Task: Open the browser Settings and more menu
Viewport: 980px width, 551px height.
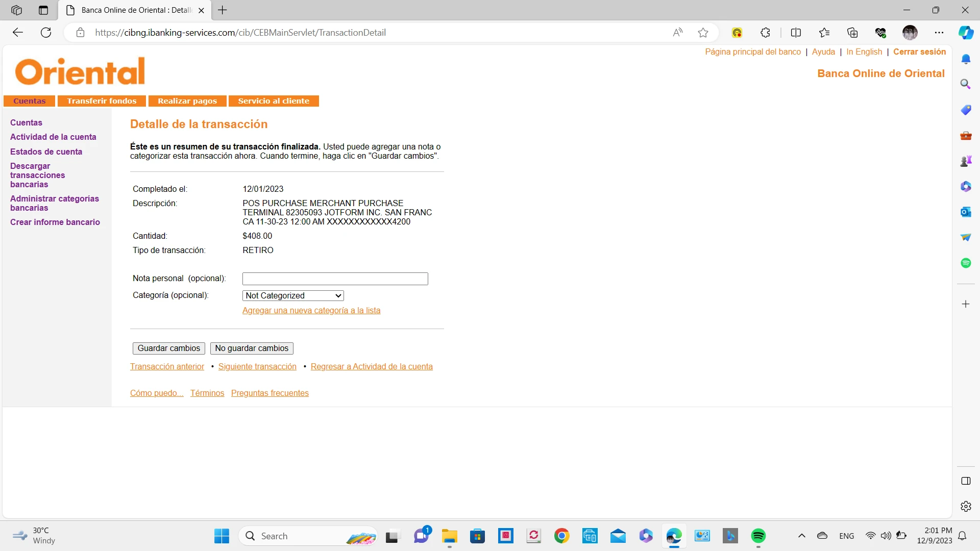Action: (x=939, y=32)
